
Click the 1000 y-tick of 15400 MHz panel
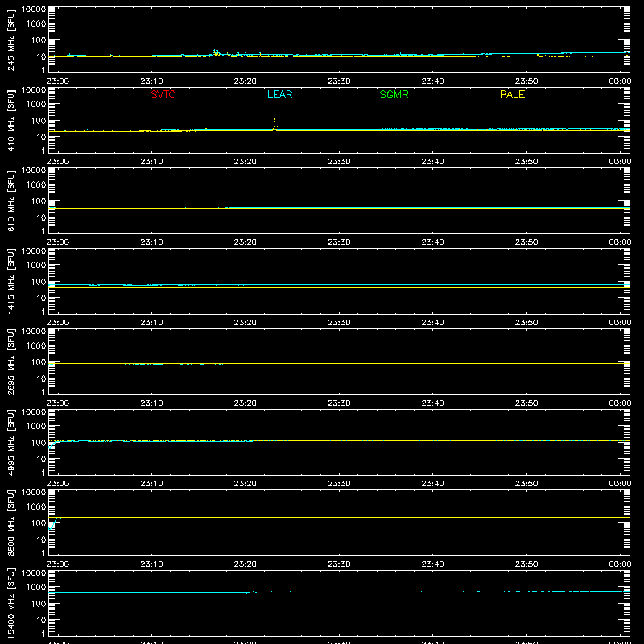coord(36,588)
